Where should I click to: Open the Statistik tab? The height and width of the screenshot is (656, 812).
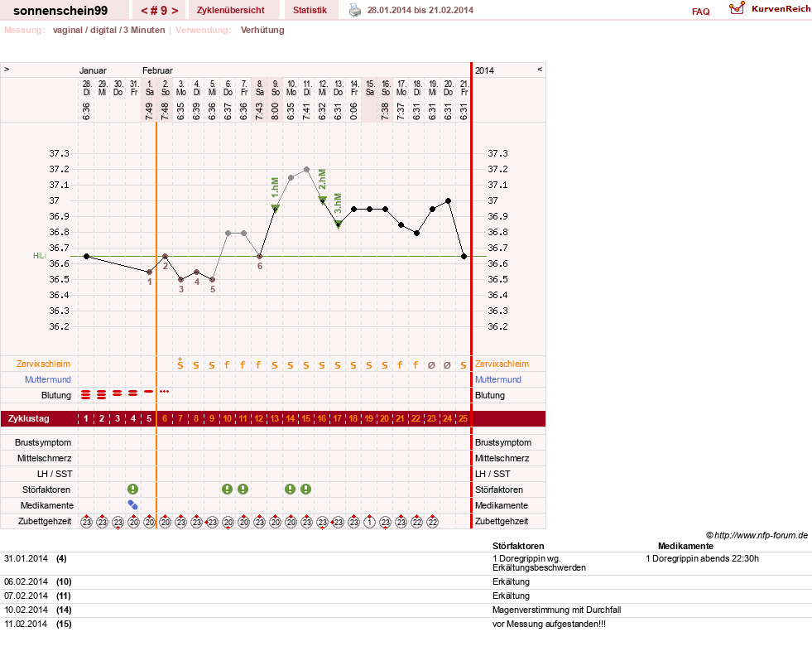(x=310, y=11)
